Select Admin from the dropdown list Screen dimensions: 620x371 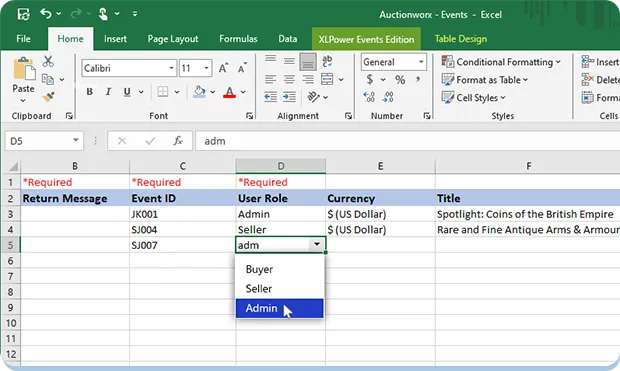pos(280,308)
